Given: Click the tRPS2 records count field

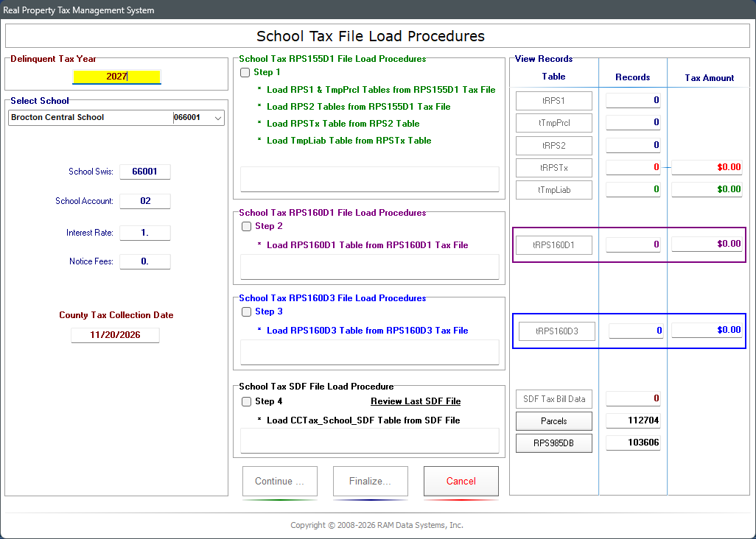Looking at the screenshot, I should pos(633,145).
